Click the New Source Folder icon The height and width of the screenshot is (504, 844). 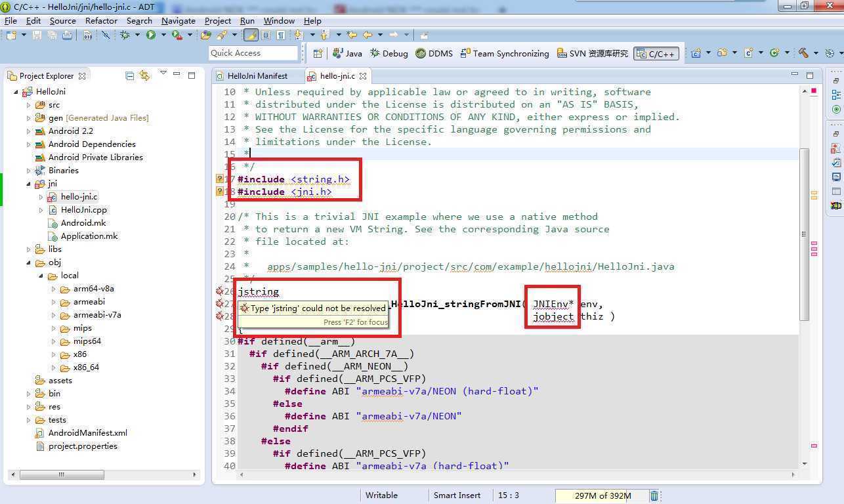click(x=722, y=53)
